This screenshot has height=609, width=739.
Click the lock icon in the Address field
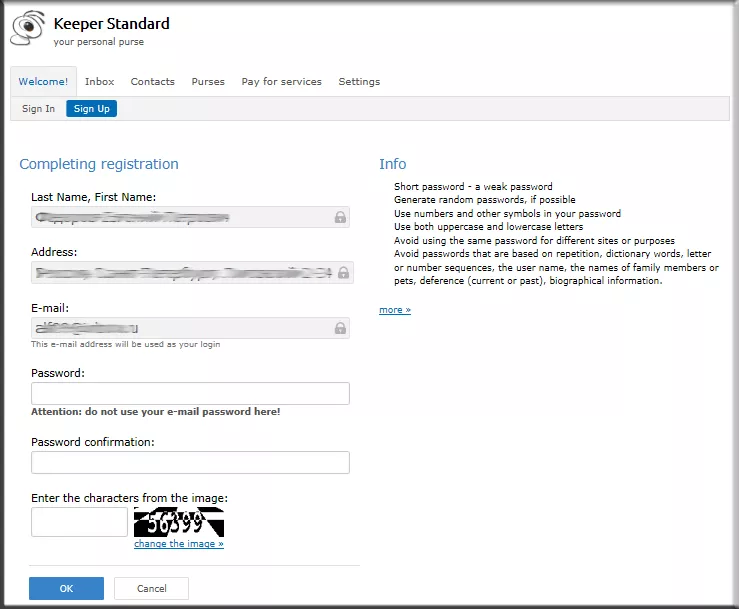(344, 272)
